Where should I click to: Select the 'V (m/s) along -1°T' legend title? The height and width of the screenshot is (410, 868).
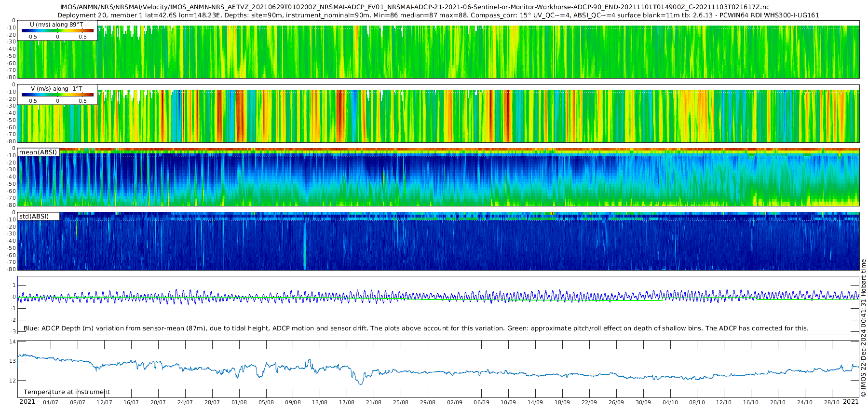(56, 89)
